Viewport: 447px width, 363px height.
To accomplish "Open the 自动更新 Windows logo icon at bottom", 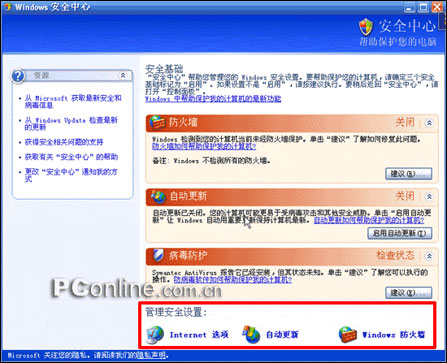I will pyautogui.click(x=251, y=334).
